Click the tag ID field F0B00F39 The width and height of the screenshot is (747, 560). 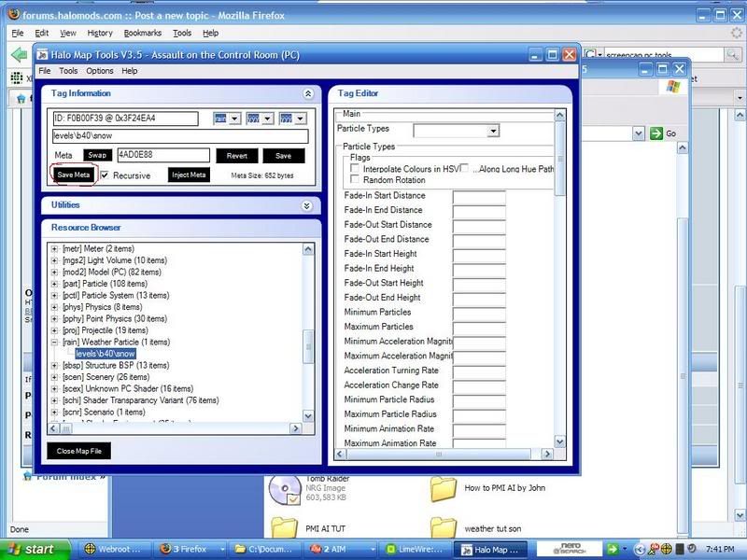pyautogui.click(x=125, y=119)
